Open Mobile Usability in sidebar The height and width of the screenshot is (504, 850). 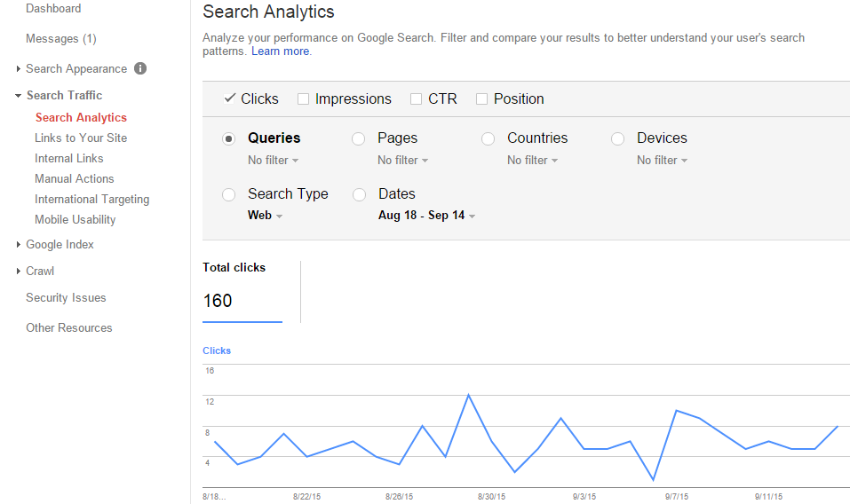coord(75,219)
